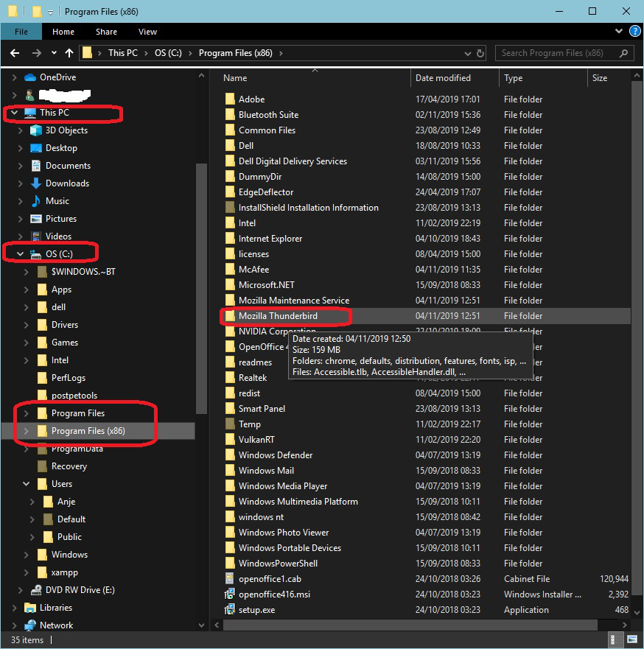Switch to large thumbnails view in status bar
The height and width of the screenshot is (649, 644).
tap(632, 640)
